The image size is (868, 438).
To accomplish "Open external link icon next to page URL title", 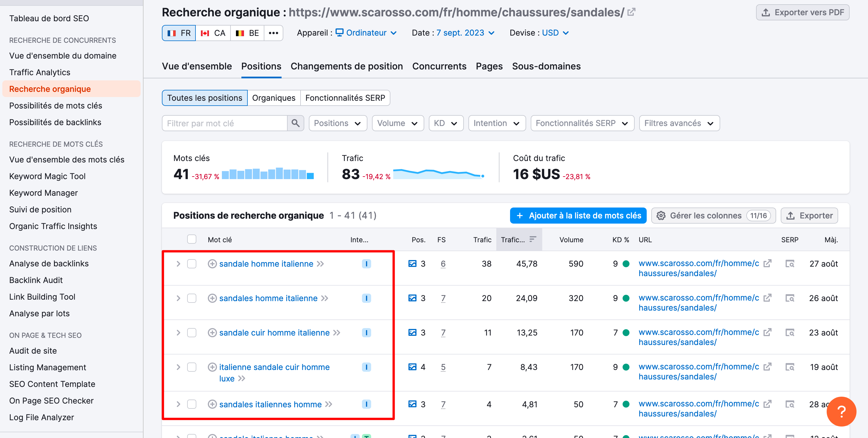I will (631, 12).
